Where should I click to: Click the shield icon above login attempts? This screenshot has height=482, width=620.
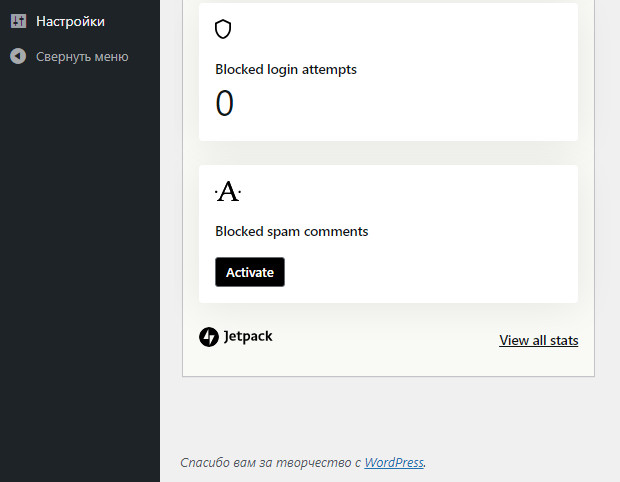click(223, 30)
